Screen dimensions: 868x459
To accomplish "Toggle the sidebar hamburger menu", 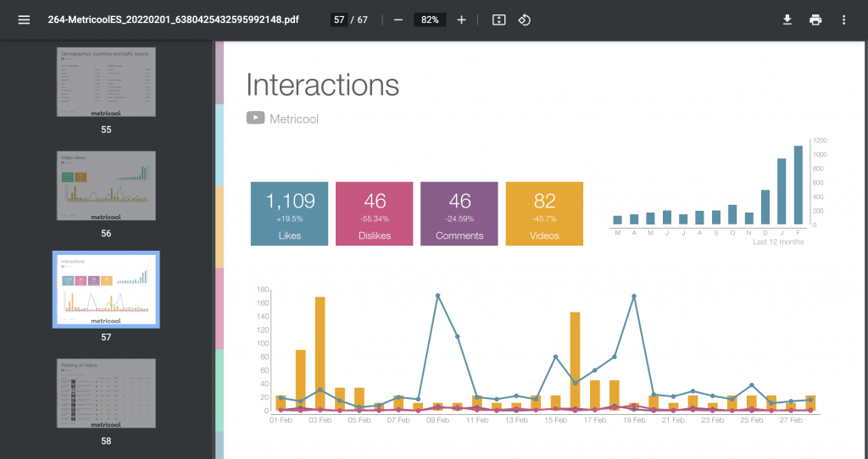I will point(24,20).
